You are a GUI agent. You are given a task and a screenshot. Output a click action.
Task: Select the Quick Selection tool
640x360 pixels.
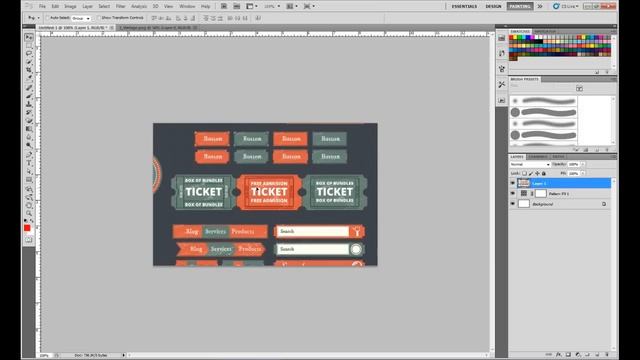(29, 62)
